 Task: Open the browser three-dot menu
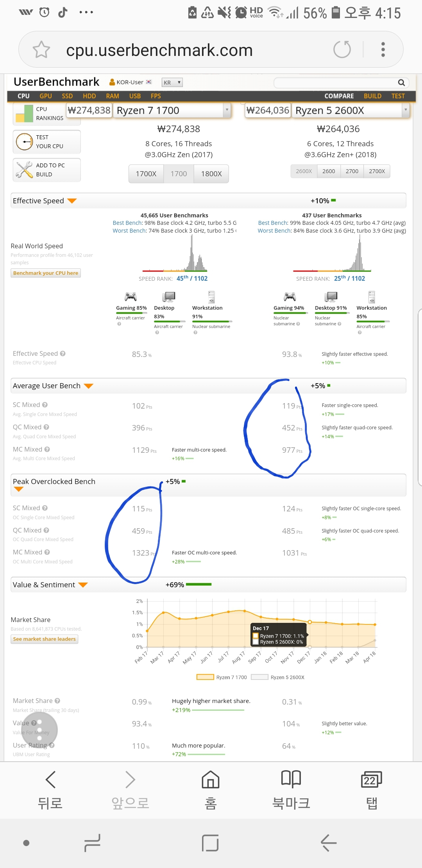click(x=383, y=49)
